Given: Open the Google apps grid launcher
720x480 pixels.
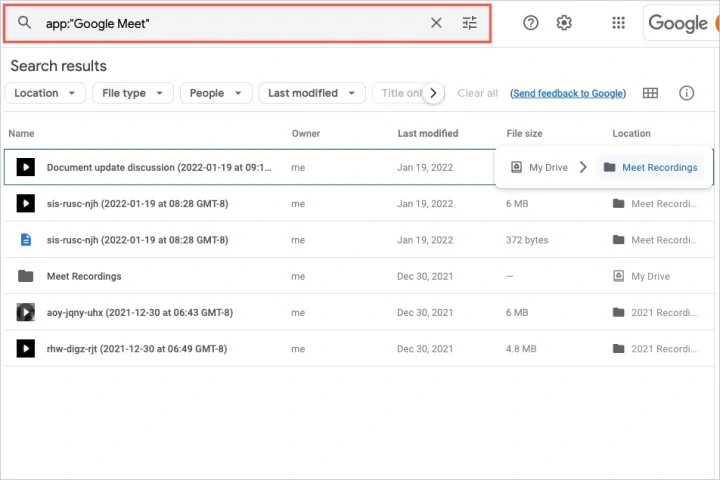Looking at the screenshot, I should [619, 23].
